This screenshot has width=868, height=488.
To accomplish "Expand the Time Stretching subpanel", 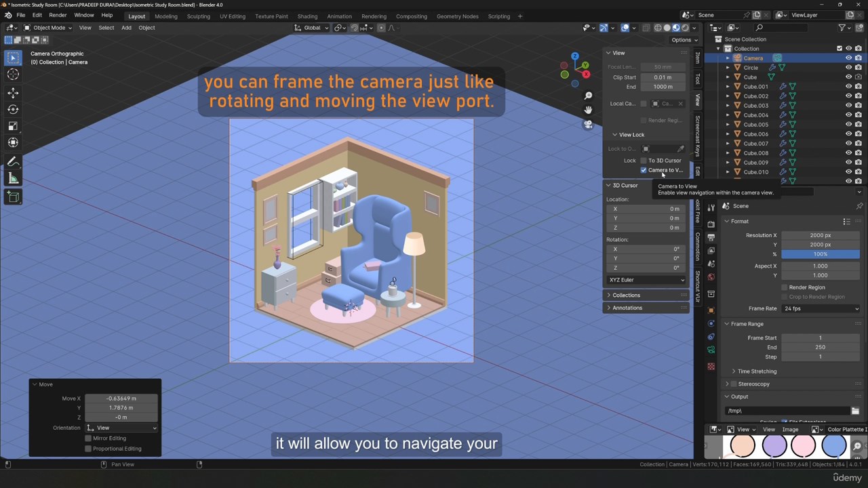I will (756, 371).
